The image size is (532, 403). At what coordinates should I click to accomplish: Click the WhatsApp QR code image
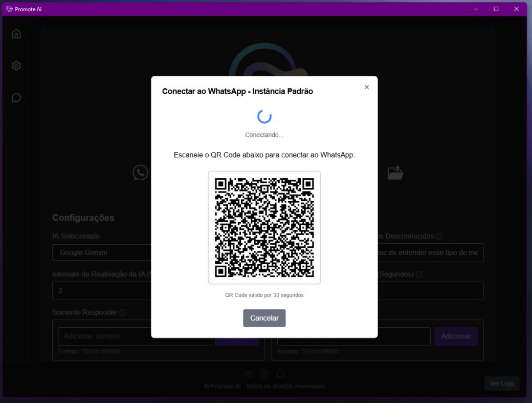point(264,227)
